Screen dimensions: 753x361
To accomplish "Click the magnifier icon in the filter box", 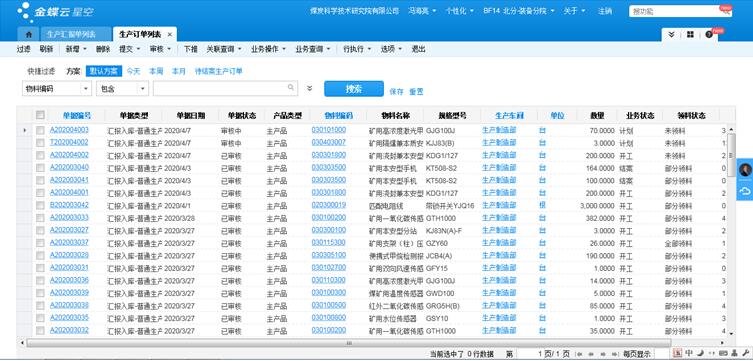I will point(291,88).
